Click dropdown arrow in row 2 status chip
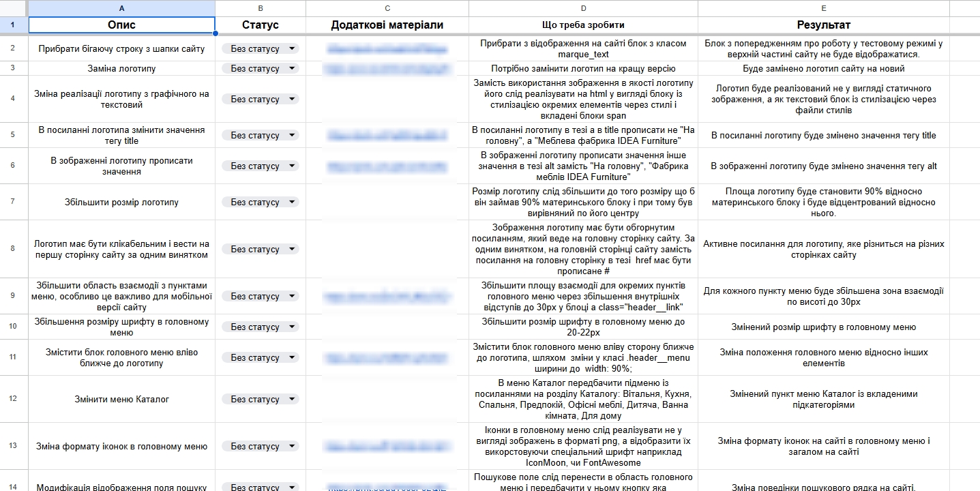The image size is (980, 491). 292,49
